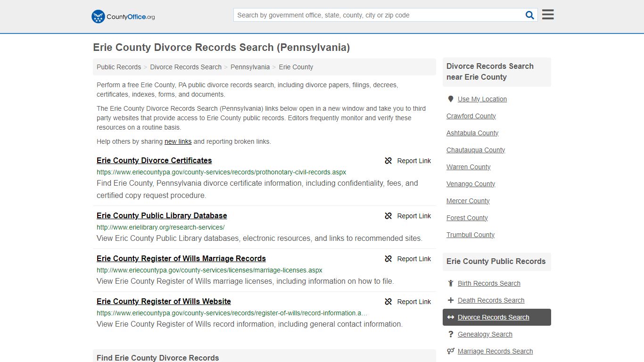Go to Warren County link

tap(469, 167)
